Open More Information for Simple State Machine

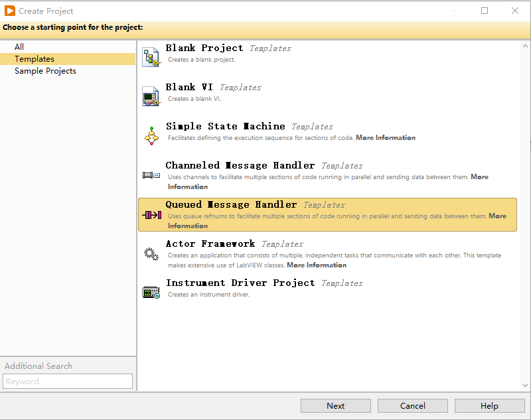point(386,138)
